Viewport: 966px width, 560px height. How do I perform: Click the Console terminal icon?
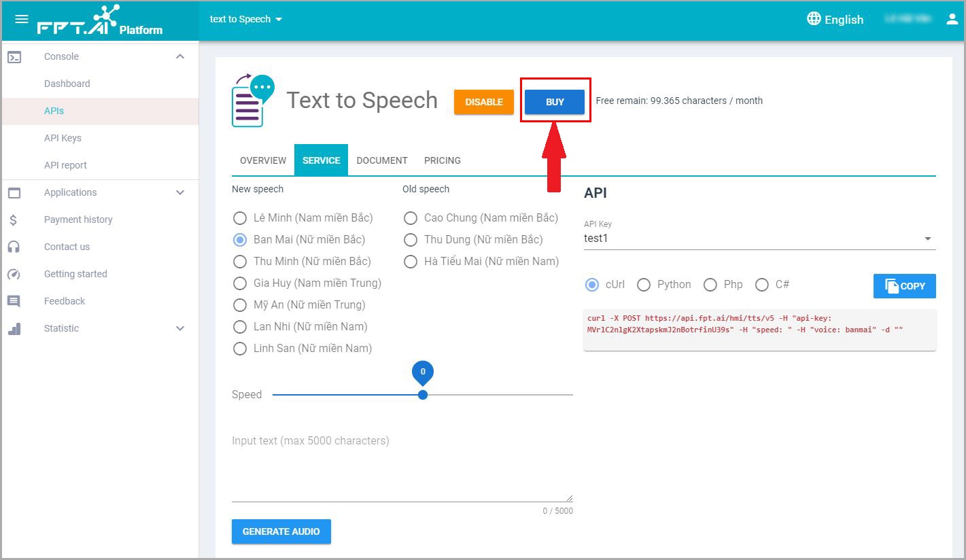click(14, 57)
